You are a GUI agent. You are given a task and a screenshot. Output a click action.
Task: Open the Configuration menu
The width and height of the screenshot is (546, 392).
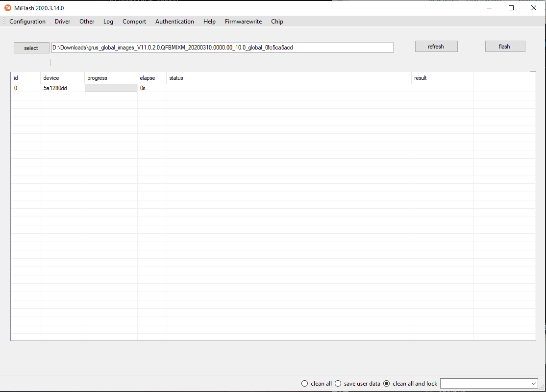27,22
